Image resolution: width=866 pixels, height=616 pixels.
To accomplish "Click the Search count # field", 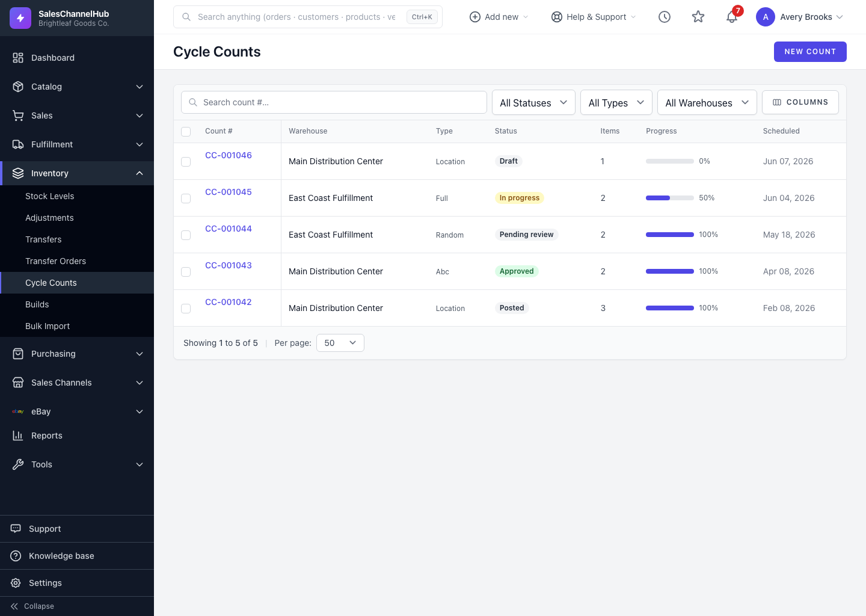I will click(x=334, y=102).
